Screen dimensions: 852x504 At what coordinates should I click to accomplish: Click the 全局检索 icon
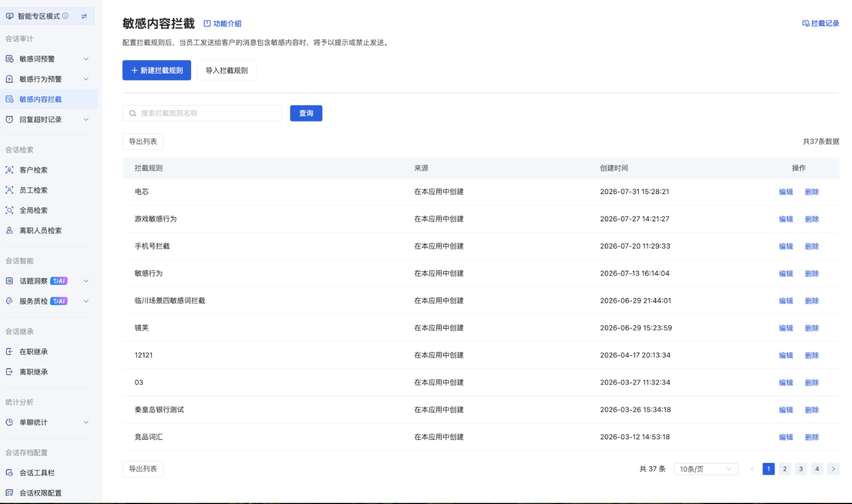9,210
